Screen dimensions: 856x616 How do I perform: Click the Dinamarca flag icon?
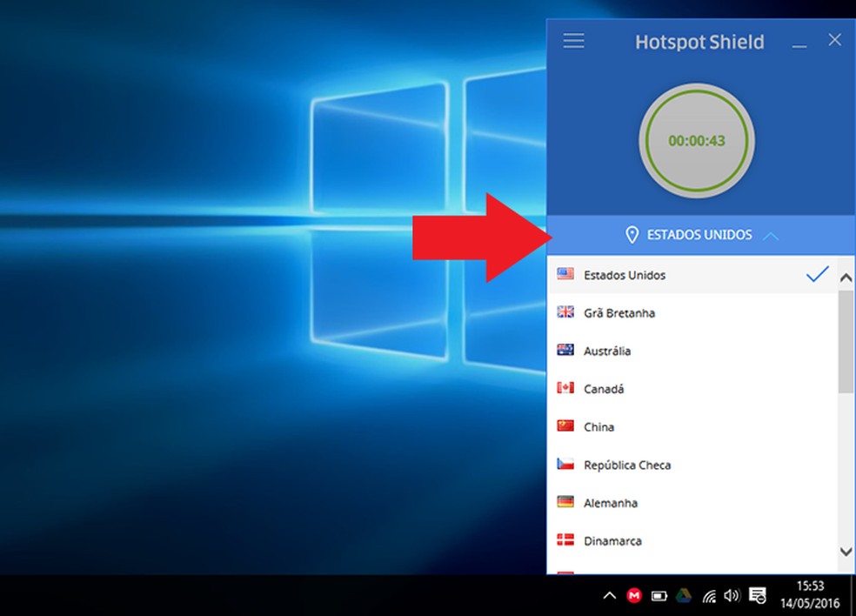click(x=565, y=540)
